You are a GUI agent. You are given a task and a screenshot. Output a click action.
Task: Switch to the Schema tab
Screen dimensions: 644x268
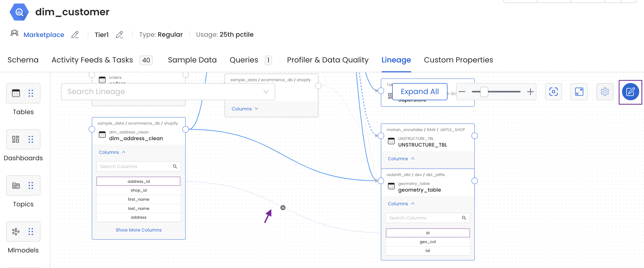click(x=23, y=60)
